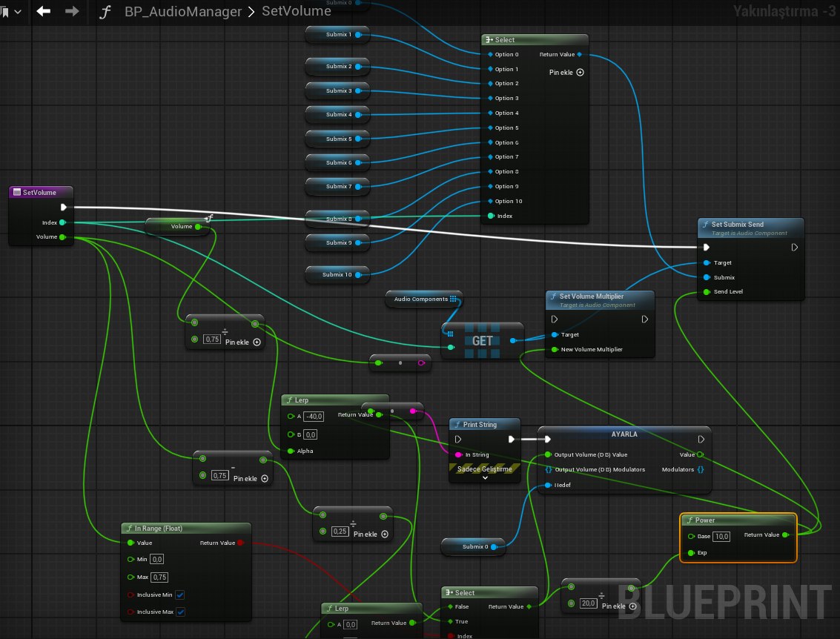Select the In Range (Float) node header
Viewport: 840px width, 639px height.
pyautogui.click(x=186, y=529)
